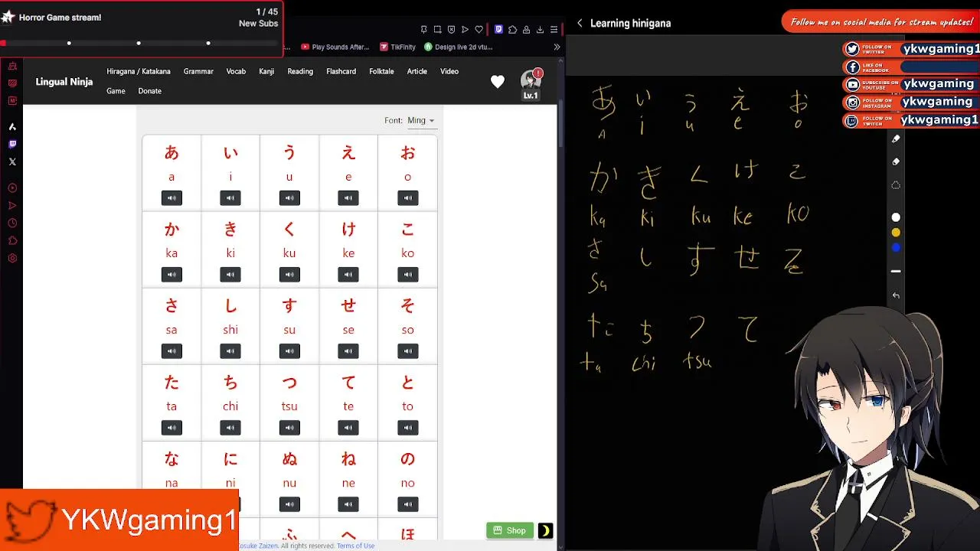Pick the white pen color
The width and height of the screenshot is (980, 551).
(x=896, y=217)
